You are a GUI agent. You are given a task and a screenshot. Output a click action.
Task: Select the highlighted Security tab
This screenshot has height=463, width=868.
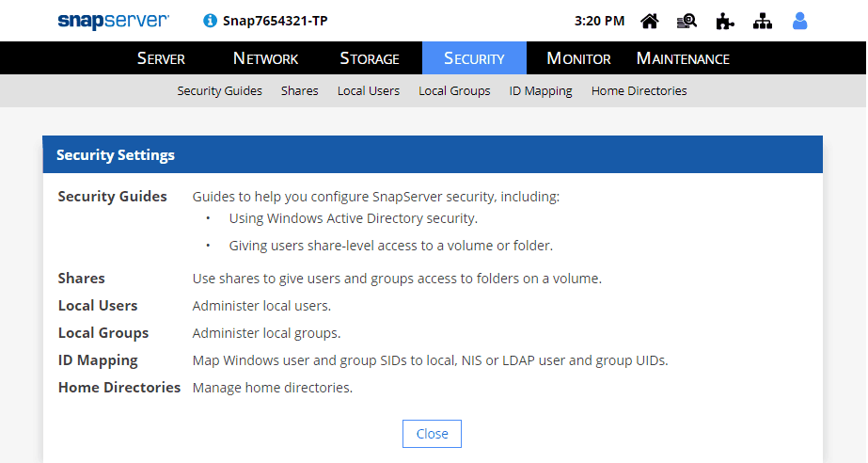click(x=474, y=58)
